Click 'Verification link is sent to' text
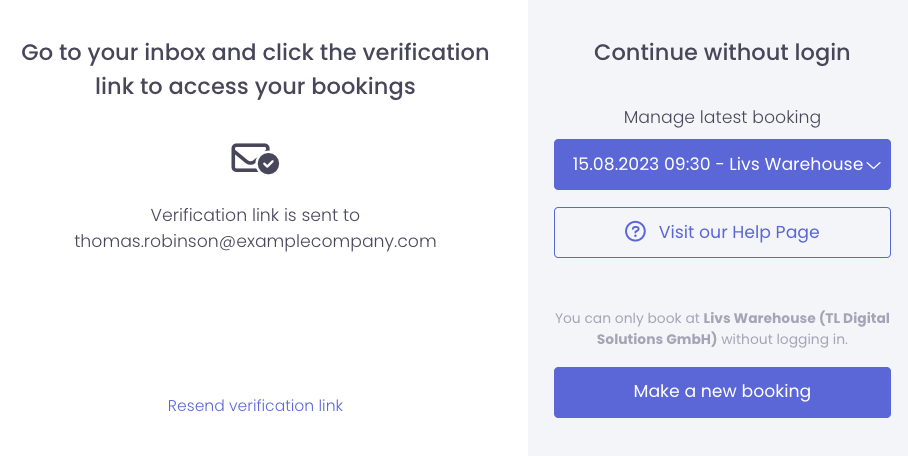This screenshot has width=908, height=456. click(x=255, y=214)
